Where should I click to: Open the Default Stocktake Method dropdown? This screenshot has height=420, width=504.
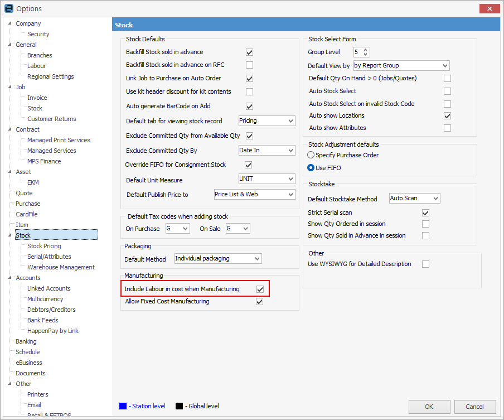coord(415,199)
